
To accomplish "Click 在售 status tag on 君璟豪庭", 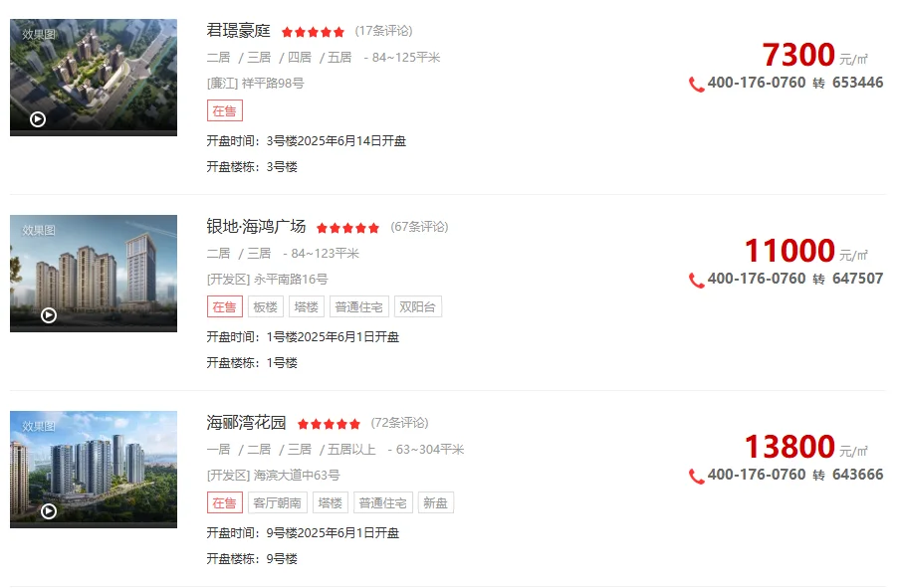I will tap(225, 110).
